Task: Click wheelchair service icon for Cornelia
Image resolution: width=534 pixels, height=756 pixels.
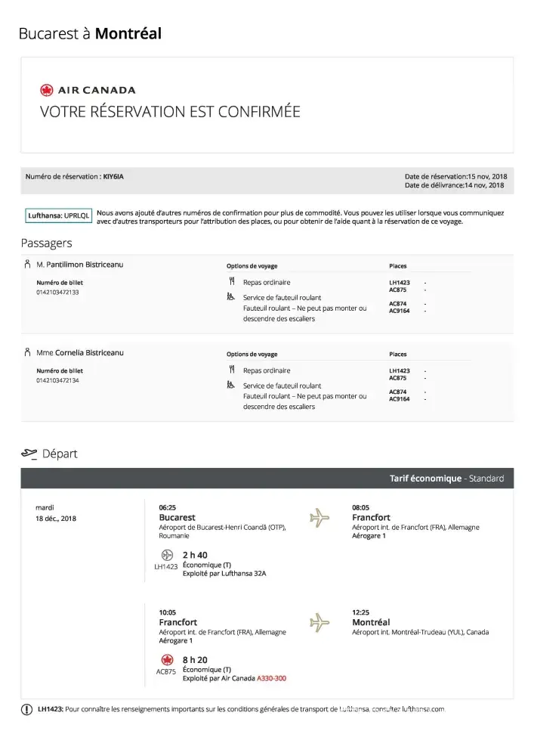Action: 232,386
